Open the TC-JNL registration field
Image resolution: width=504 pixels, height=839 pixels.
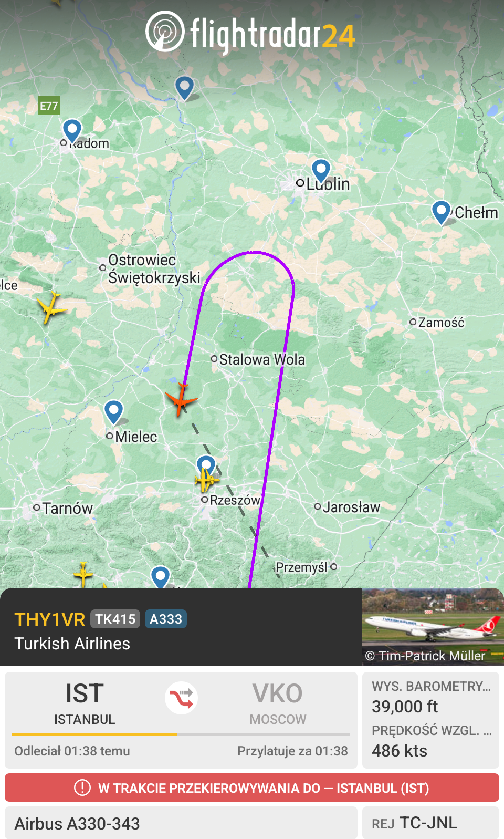coord(430,823)
